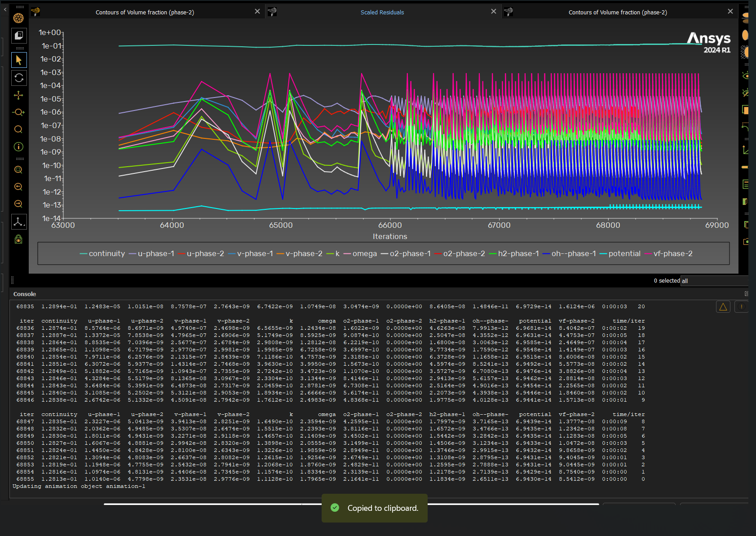Close the Scaled Residuals tab
Viewport: 756px width, 536px height.
point(494,11)
